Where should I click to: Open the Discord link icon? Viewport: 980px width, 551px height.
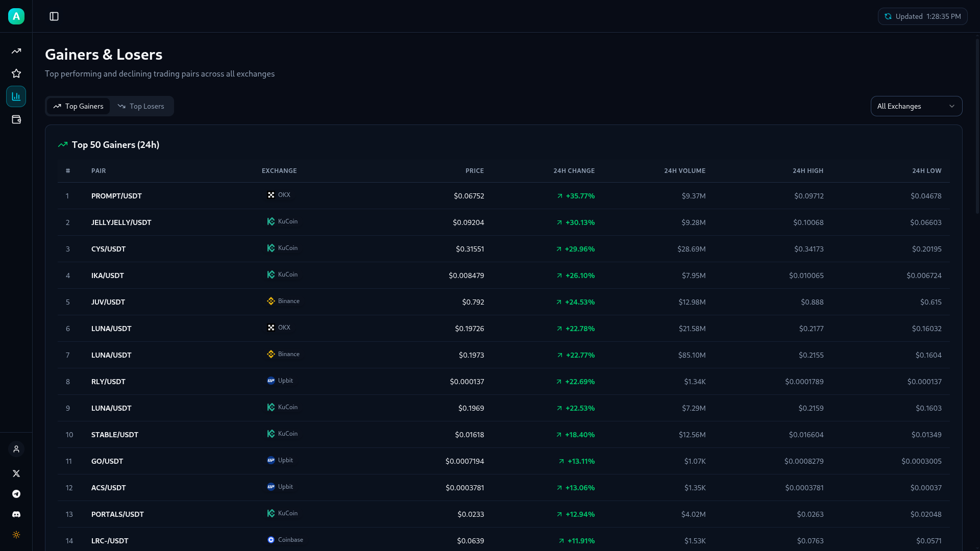(16, 514)
